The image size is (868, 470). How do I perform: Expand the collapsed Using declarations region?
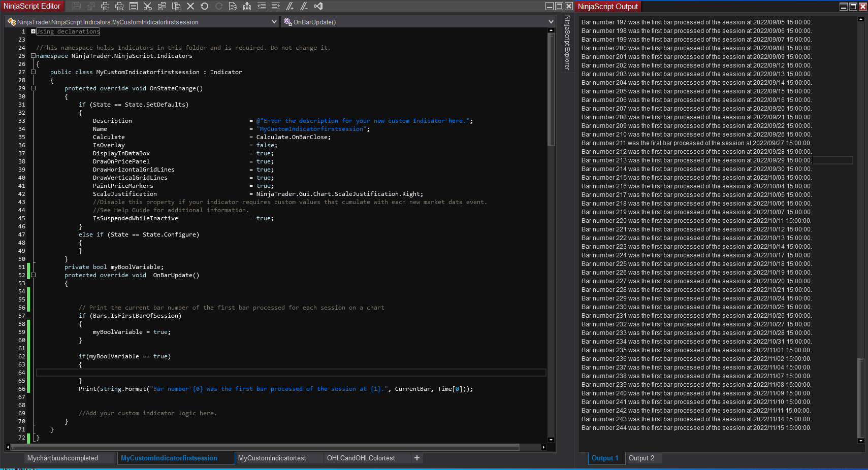tap(33, 31)
